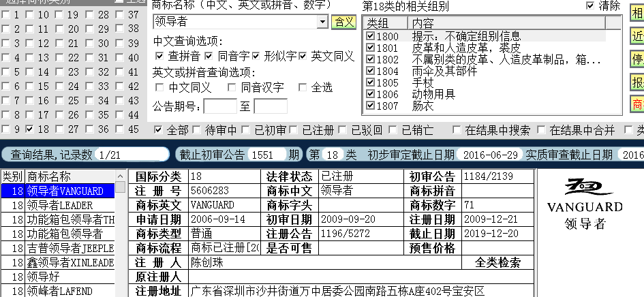Viewport: 644px width, 297px height.
Task: Enable the 同音汉字 option
Action: point(232,87)
